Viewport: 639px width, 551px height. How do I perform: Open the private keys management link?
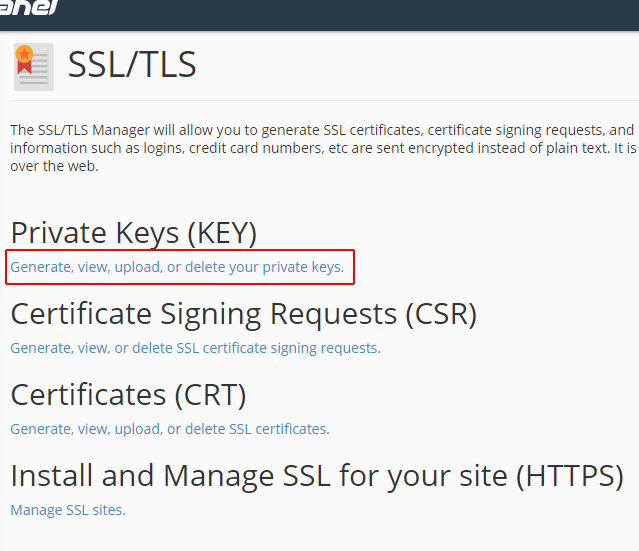[x=177, y=267]
